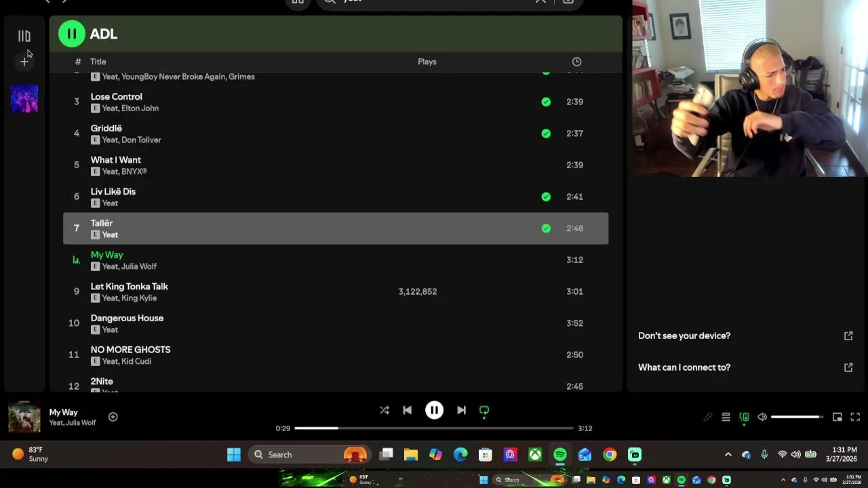Viewport: 868px width, 488px height.
Task: Open Copilot icon in taskbar
Action: click(435, 455)
